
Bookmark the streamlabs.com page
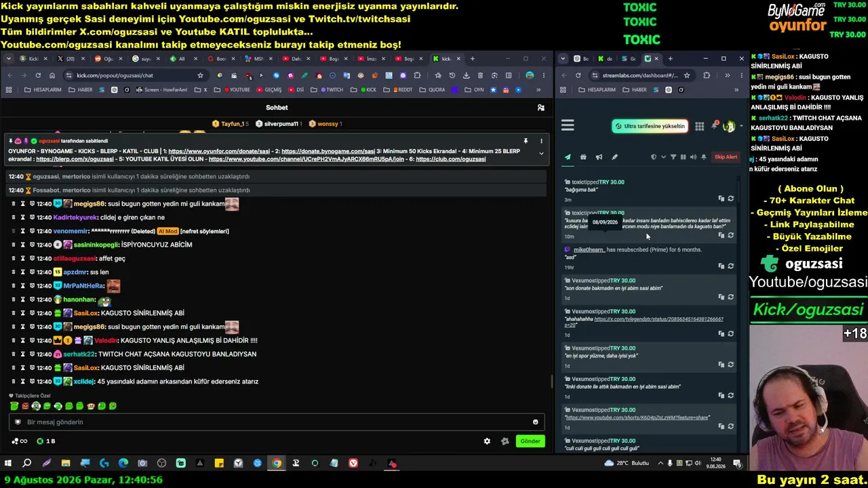(x=687, y=75)
